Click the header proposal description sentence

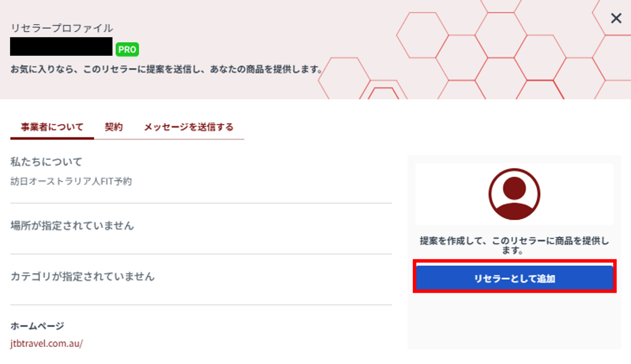[x=166, y=69]
